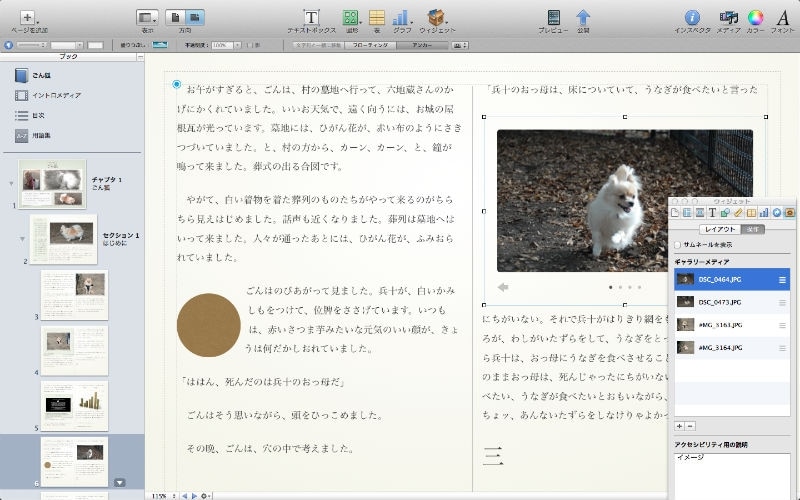Select the Anchor (アンカー) placement option

422,45
